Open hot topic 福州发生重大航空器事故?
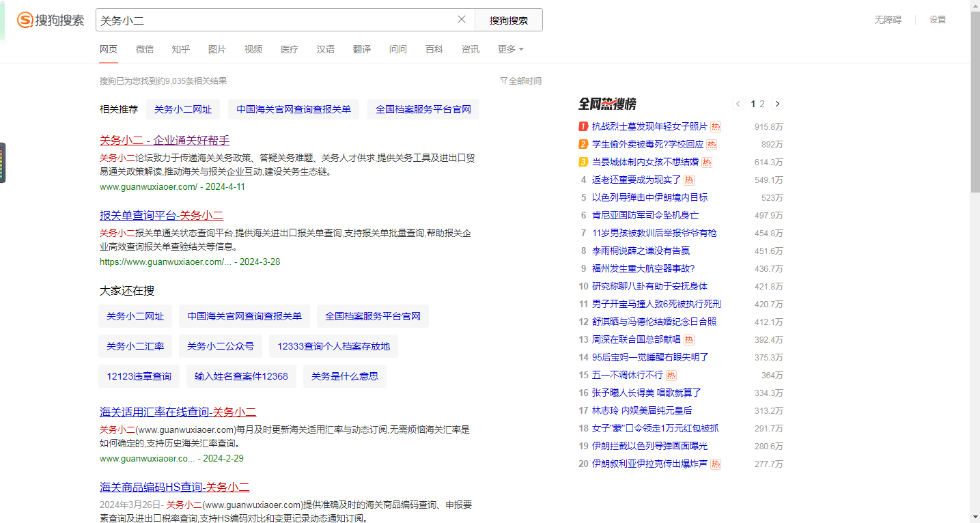980x523 pixels. [x=643, y=268]
